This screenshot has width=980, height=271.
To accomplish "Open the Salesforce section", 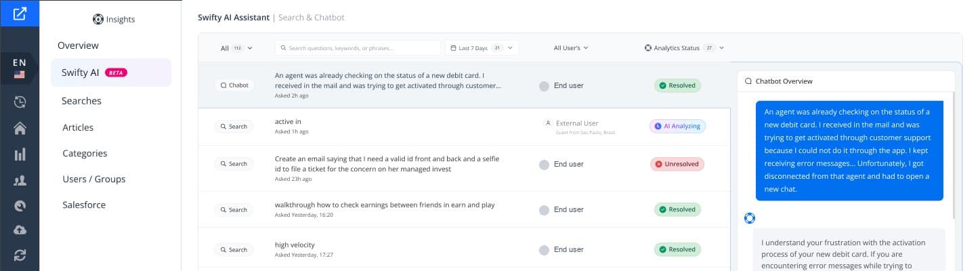I will (x=84, y=205).
